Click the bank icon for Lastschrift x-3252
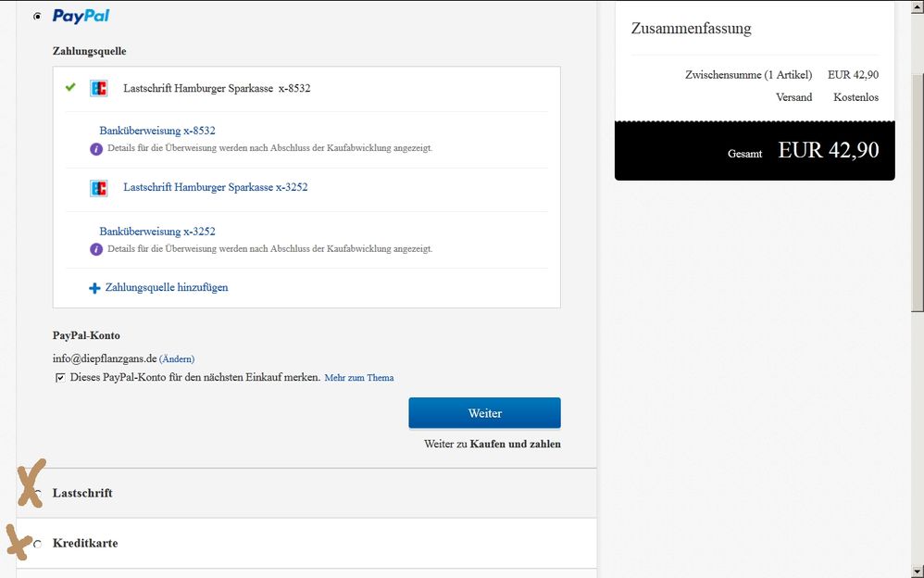This screenshot has width=924, height=578. pos(98,188)
